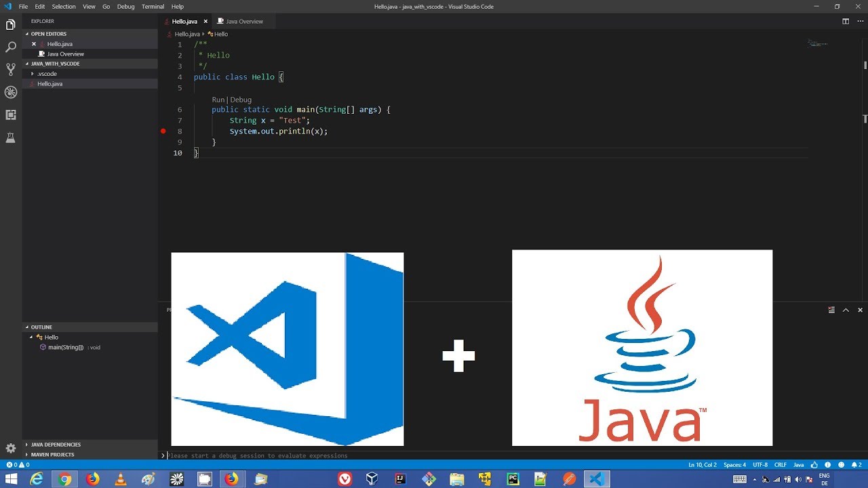Click the feedback smiley in status bar
Viewport: 868px width, 488px height.
(841, 465)
